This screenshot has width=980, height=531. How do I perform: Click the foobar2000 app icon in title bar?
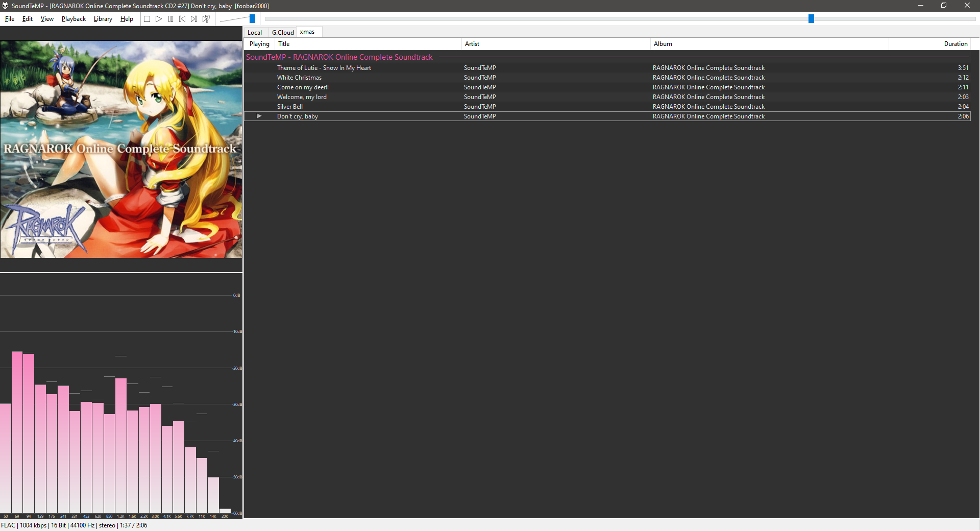click(5, 6)
